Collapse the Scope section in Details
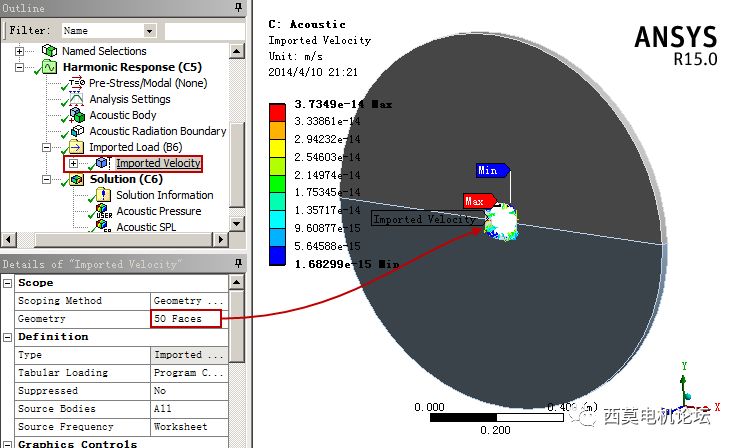 coord(7,283)
